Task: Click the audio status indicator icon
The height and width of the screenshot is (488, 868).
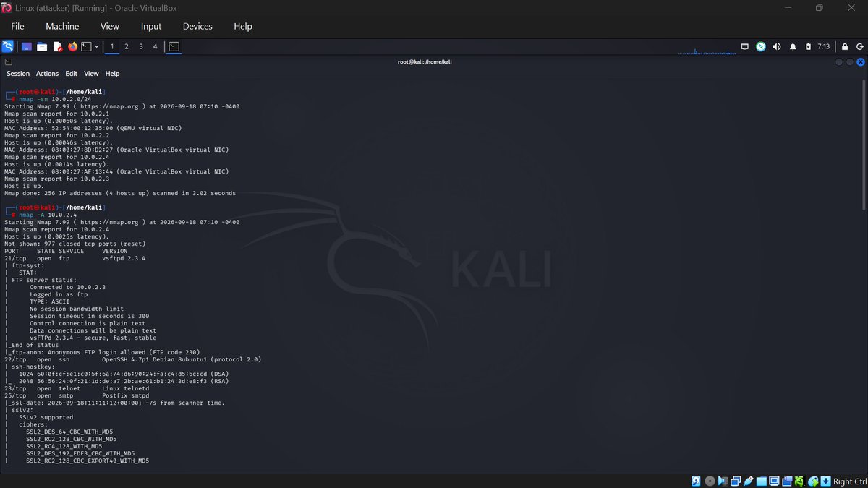Action: [x=723, y=481]
